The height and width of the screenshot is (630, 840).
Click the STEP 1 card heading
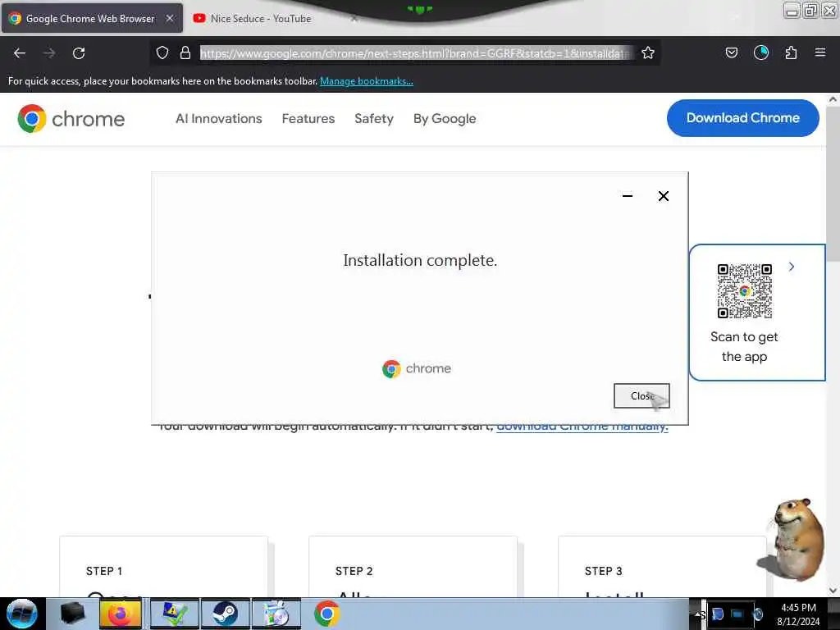click(x=104, y=571)
